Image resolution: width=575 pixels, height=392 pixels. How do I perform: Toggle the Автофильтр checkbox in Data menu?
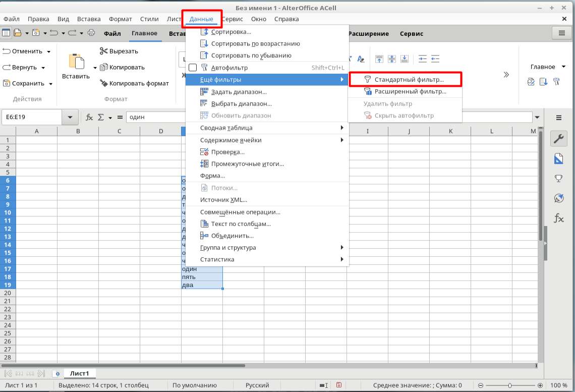(x=193, y=68)
